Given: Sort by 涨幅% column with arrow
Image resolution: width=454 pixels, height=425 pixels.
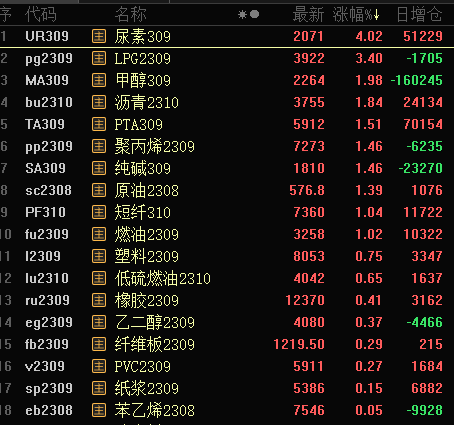Looking at the screenshot, I should [x=356, y=15].
